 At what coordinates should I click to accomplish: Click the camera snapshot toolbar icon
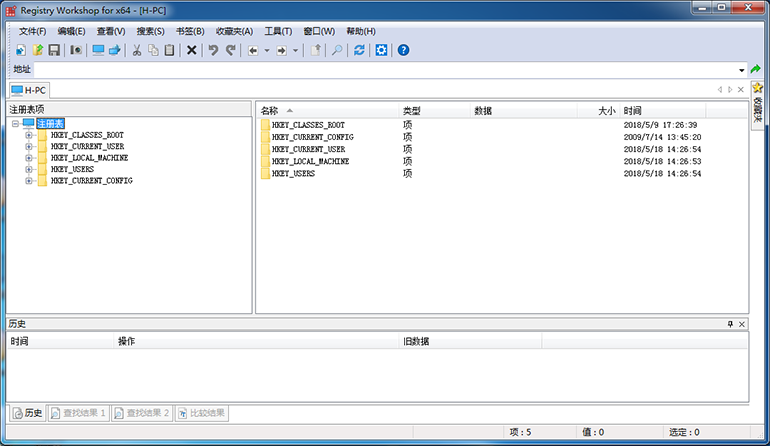pyautogui.click(x=76, y=50)
